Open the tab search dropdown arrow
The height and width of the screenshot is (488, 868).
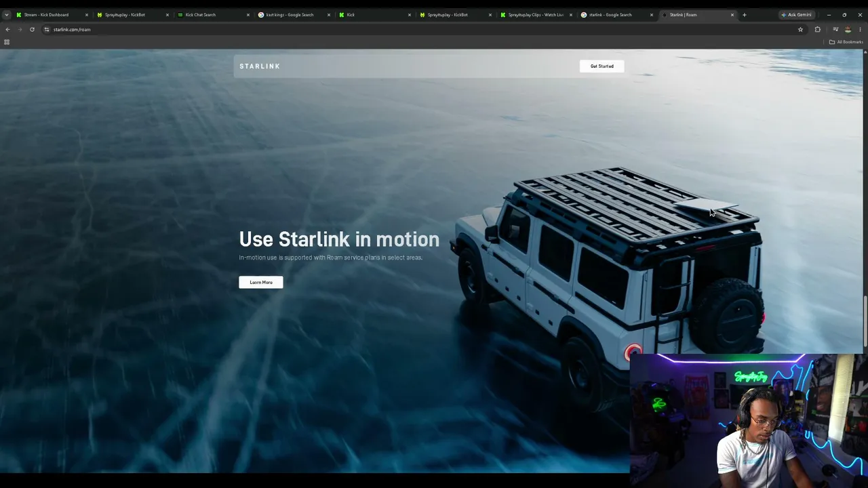point(7,15)
